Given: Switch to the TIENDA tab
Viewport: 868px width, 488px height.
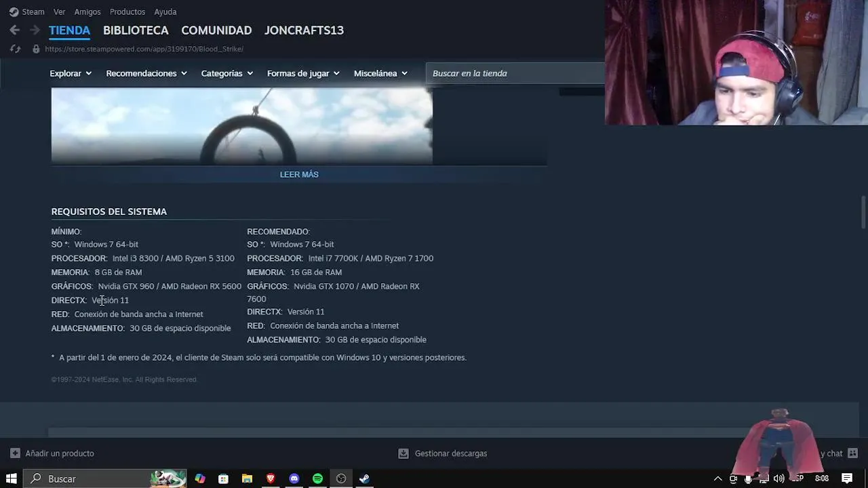Looking at the screenshot, I should tap(69, 30).
